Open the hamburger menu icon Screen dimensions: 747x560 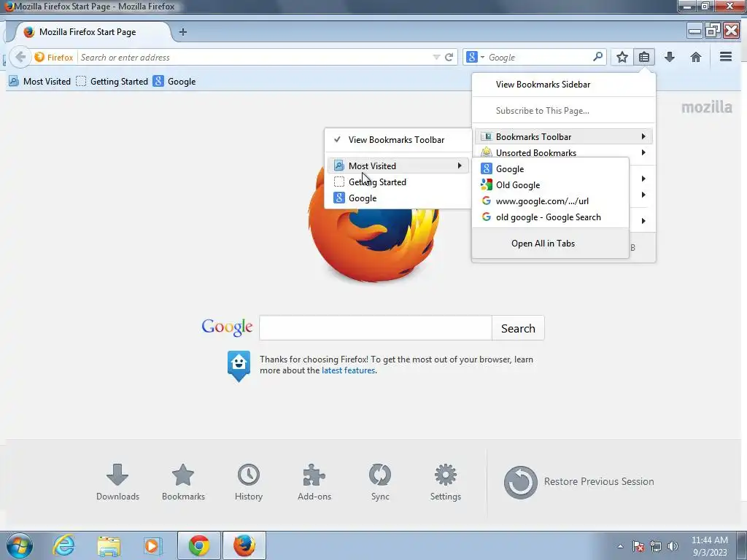pos(726,57)
